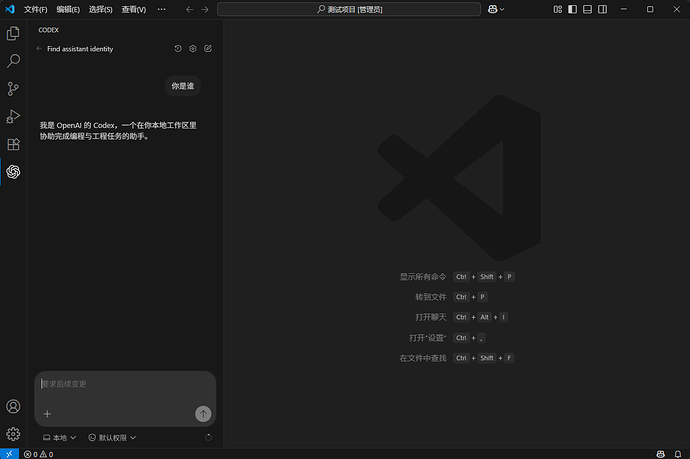The height and width of the screenshot is (459, 690).
Task: Open the 编辑(E) menu
Action: [x=68, y=9]
